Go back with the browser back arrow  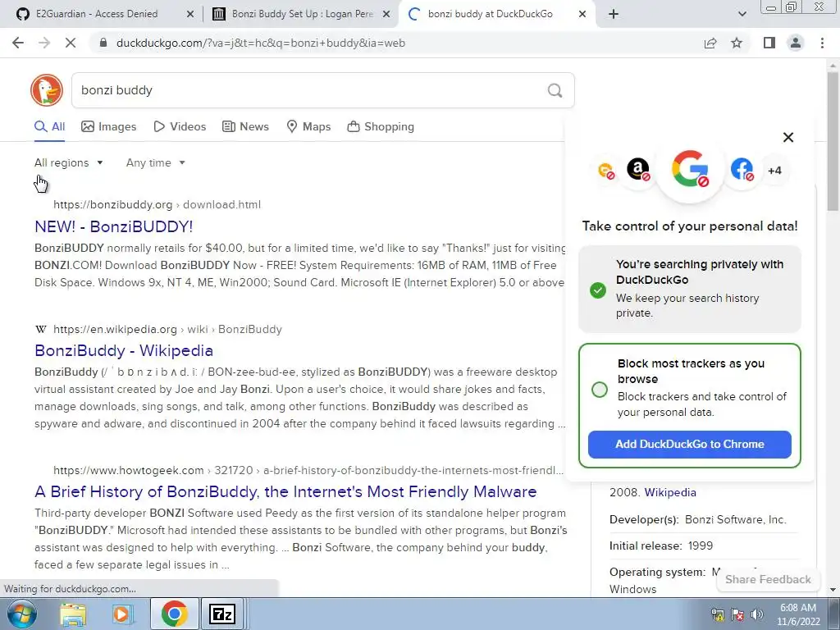18,43
